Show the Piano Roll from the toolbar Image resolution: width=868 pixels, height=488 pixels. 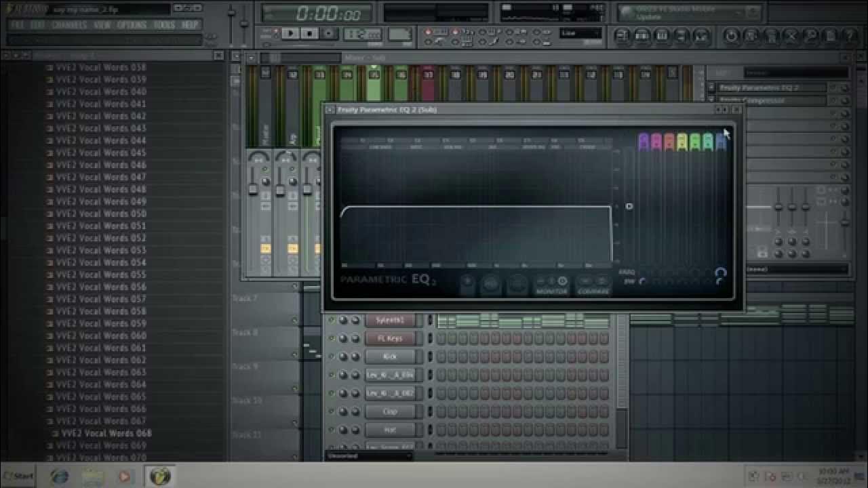point(663,36)
